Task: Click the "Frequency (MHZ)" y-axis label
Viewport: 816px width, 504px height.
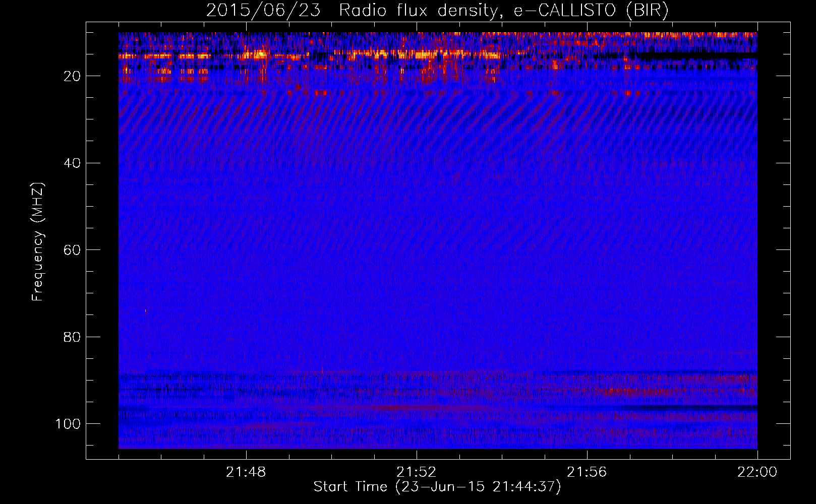Action: pyautogui.click(x=38, y=241)
